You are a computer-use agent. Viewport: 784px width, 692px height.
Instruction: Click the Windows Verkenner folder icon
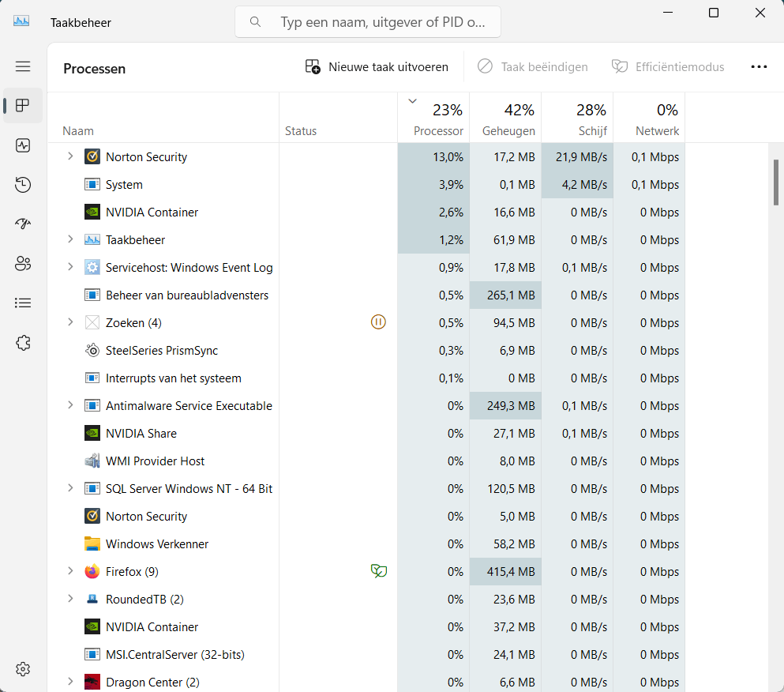92,544
